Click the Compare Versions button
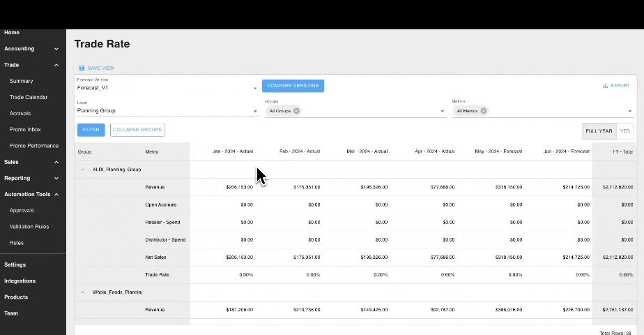 293,86
